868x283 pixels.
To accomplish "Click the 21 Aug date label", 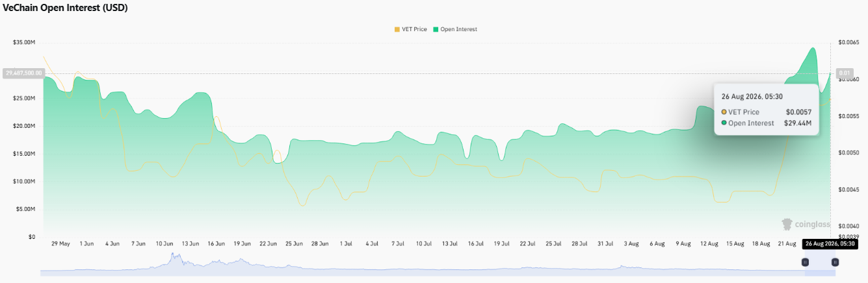I will pyautogui.click(x=787, y=243).
